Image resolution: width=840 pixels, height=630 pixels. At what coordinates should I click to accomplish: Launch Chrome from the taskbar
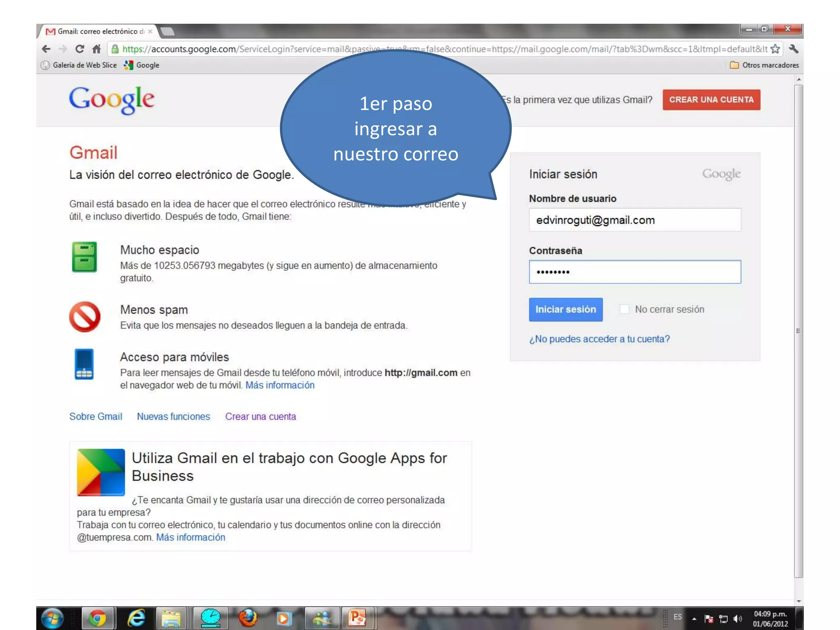tap(98, 618)
